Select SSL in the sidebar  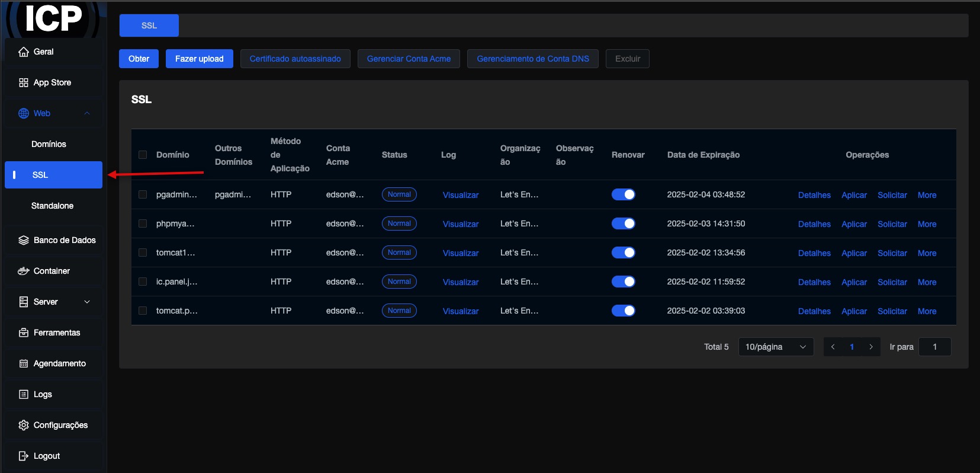(53, 175)
